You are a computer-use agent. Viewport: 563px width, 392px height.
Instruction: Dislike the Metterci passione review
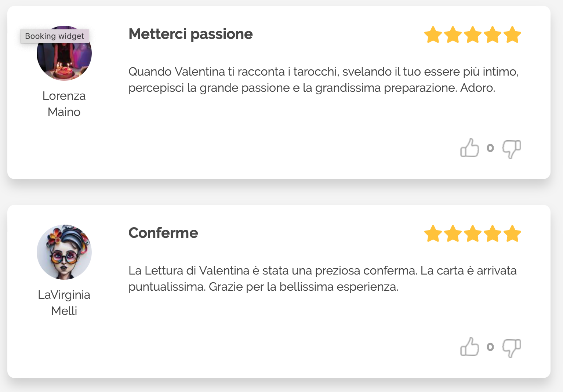[x=511, y=149]
